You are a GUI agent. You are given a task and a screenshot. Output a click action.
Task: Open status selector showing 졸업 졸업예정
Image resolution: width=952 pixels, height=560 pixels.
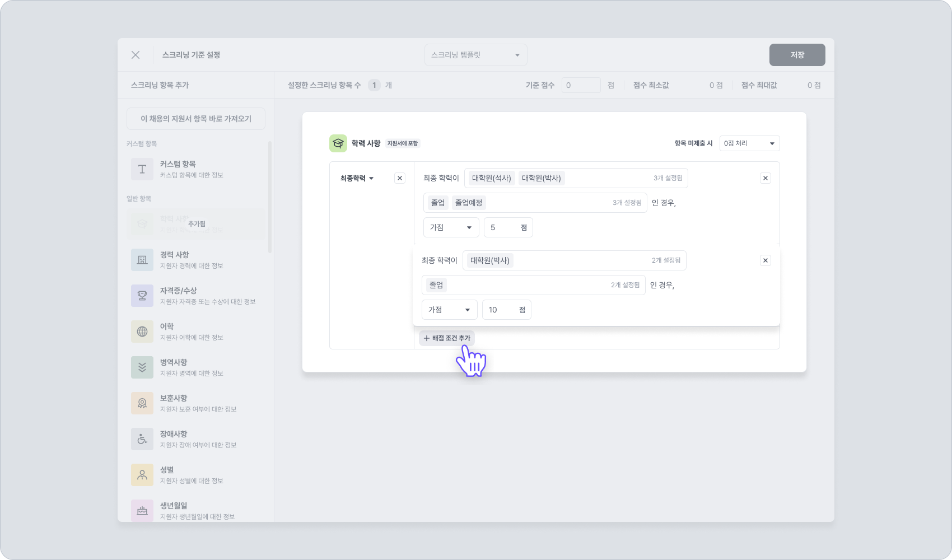(535, 203)
